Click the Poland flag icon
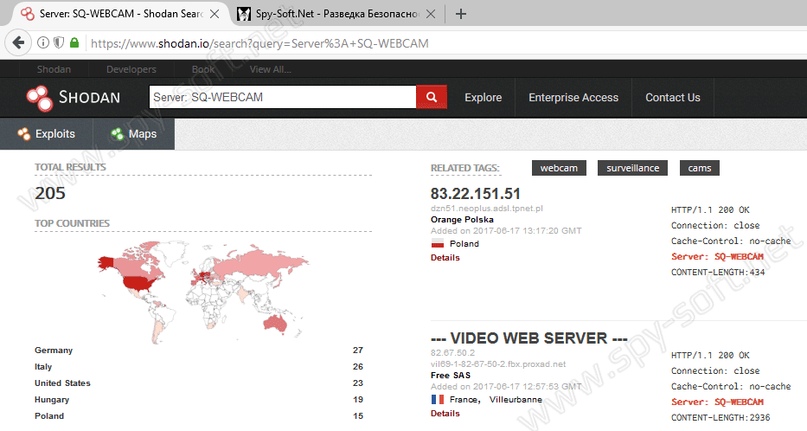Image resolution: width=807 pixels, height=431 pixels. [x=437, y=244]
